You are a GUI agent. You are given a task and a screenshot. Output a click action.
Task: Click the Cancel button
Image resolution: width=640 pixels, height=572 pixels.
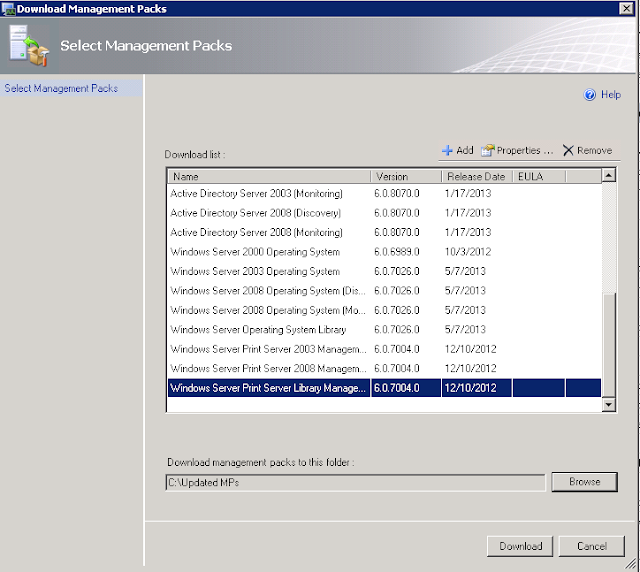(591, 546)
